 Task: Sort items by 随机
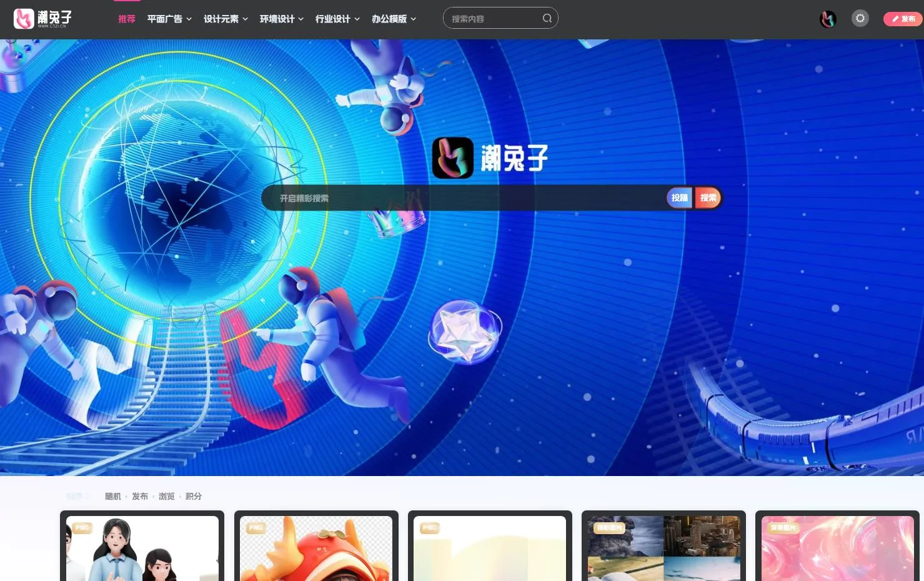pyautogui.click(x=113, y=496)
